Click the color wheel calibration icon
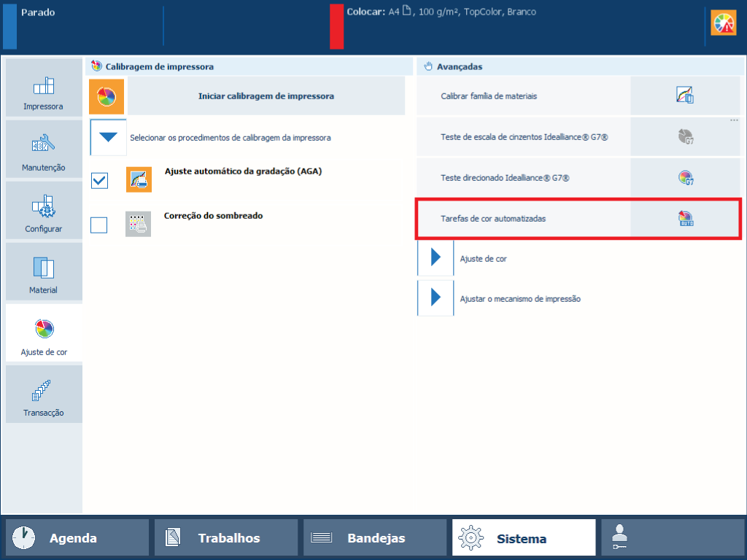The image size is (747, 560). [x=107, y=96]
